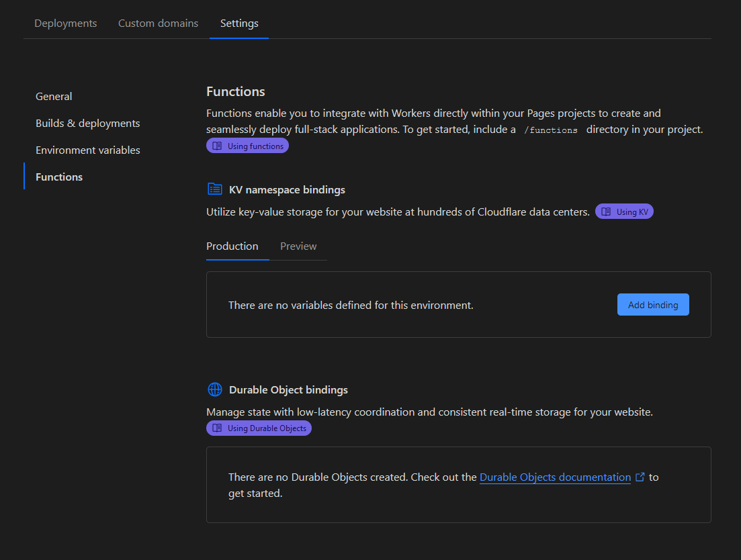The width and height of the screenshot is (741, 560).
Task: Switch to the Preview environment tab
Action: 298,246
